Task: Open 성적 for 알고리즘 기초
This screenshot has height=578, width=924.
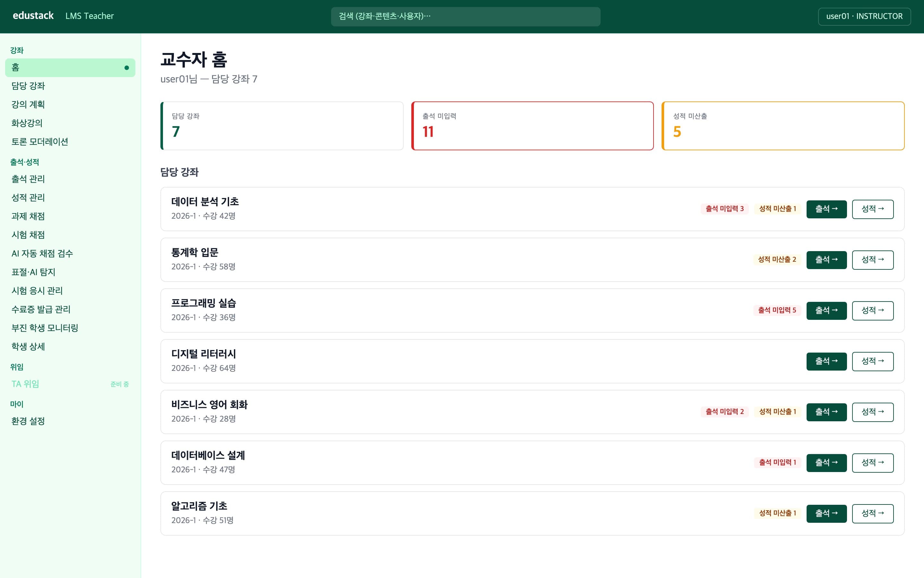Action: (x=872, y=513)
